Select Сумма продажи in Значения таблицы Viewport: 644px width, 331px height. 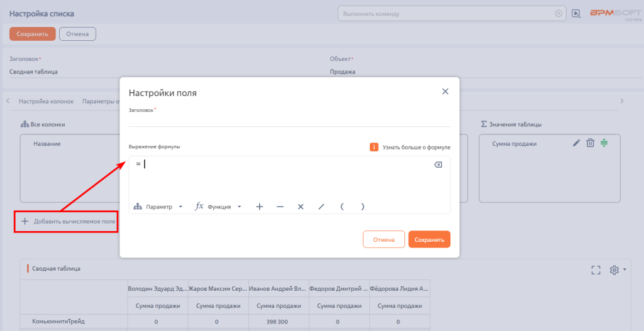coord(514,144)
